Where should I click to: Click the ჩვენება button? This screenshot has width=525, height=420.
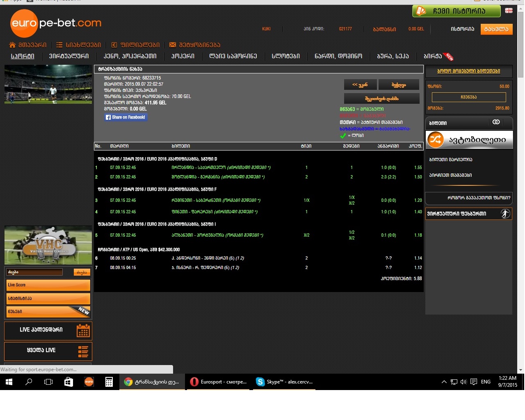(x=469, y=97)
